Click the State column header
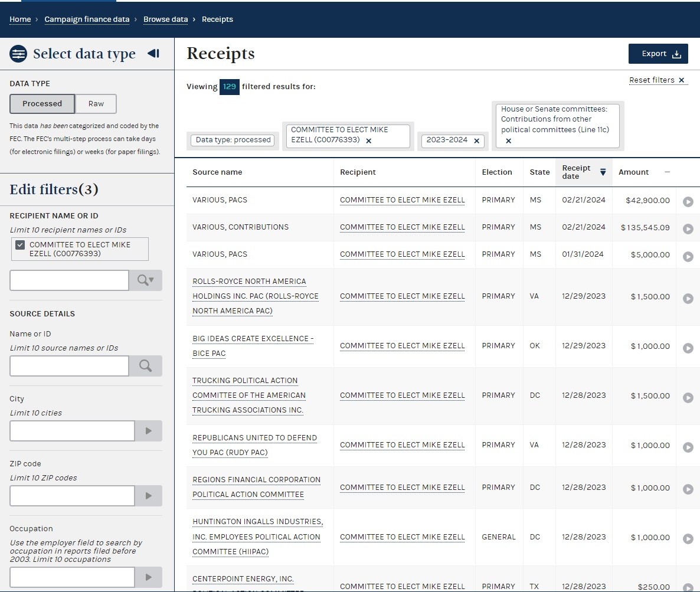This screenshot has height=592, width=700. click(x=539, y=172)
